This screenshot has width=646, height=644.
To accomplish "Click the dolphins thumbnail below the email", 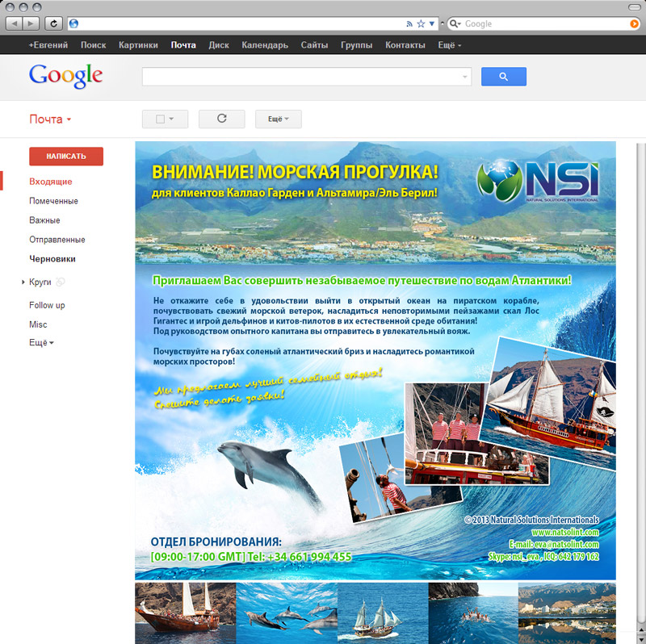I will (286, 613).
